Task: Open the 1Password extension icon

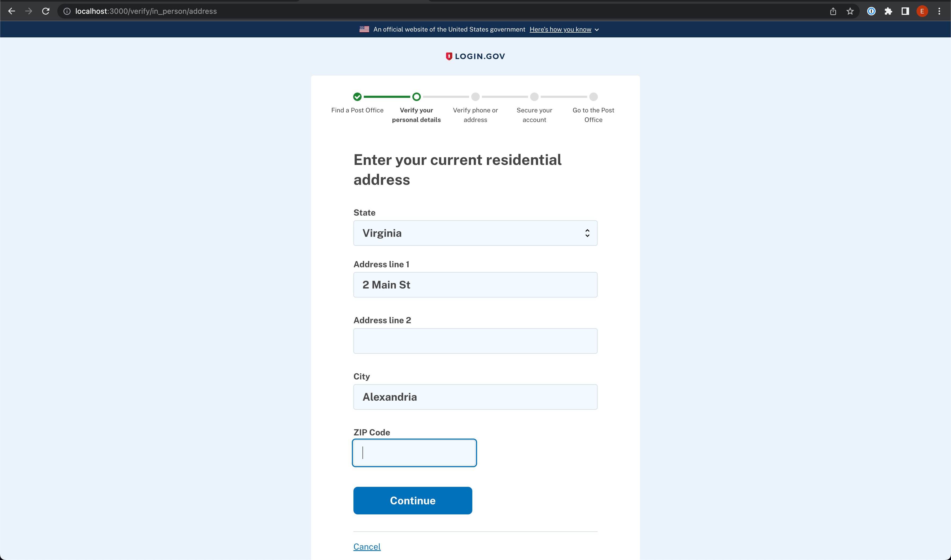Action: (x=871, y=11)
